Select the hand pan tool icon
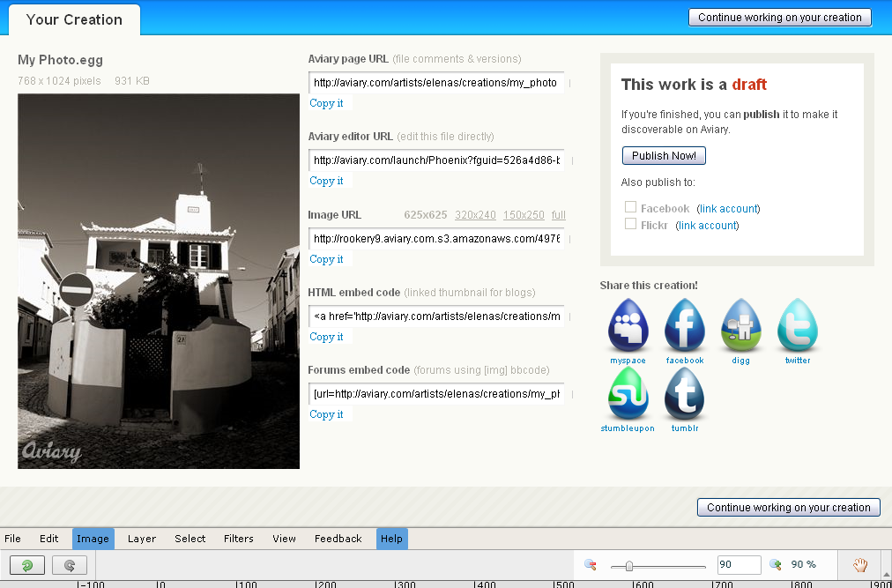The height and width of the screenshot is (588, 892). 860,565
